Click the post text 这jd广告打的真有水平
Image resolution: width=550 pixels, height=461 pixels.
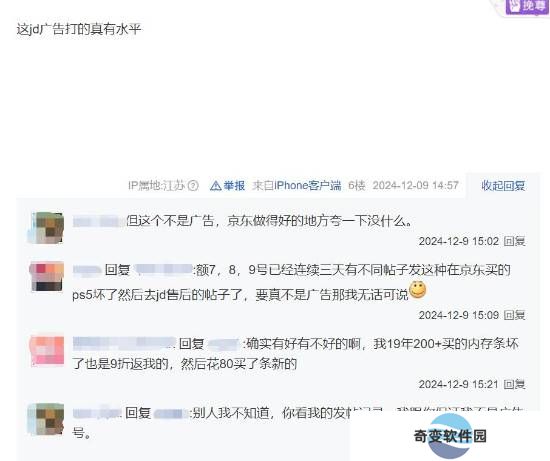tap(79, 29)
